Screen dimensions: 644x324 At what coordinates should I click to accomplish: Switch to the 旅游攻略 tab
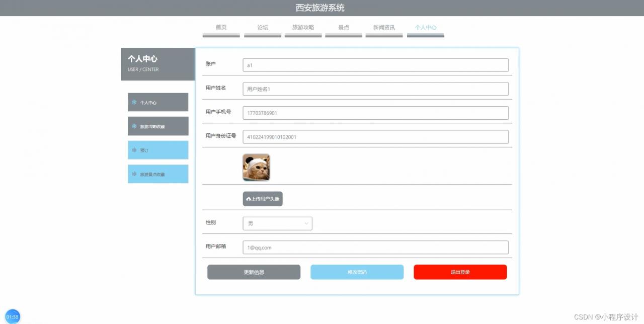303,28
